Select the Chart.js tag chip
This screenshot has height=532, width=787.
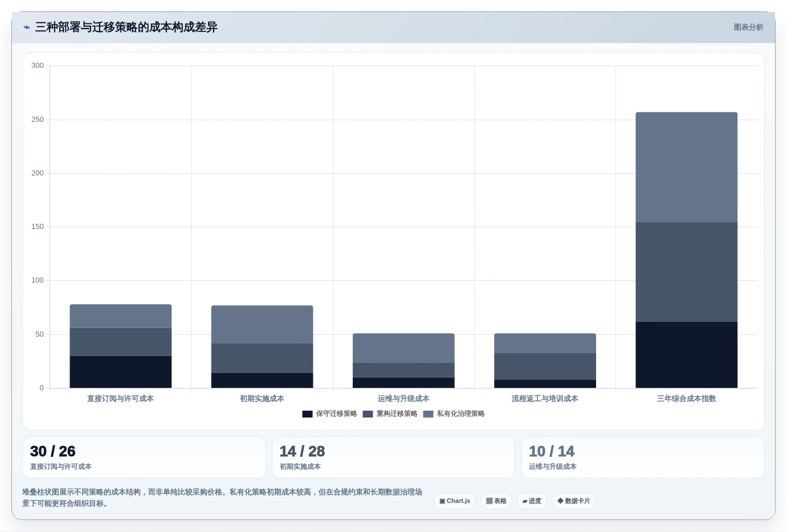tap(455, 501)
